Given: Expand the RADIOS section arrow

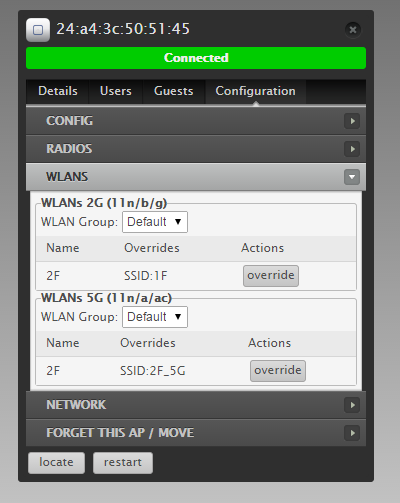Looking at the screenshot, I should [352, 149].
